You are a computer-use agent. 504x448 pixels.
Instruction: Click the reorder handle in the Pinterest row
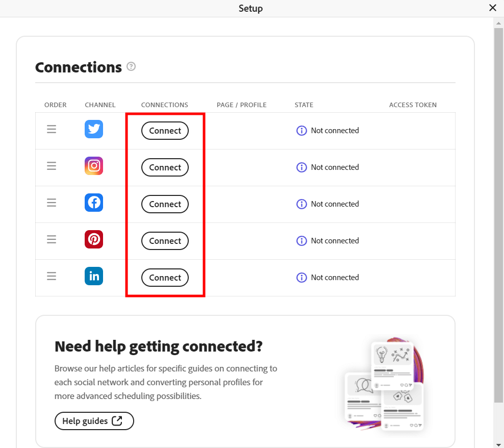pos(52,239)
